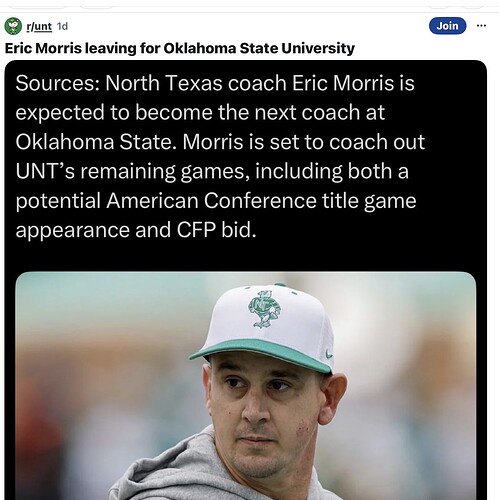Join the r/unt community

tap(447, 26)
